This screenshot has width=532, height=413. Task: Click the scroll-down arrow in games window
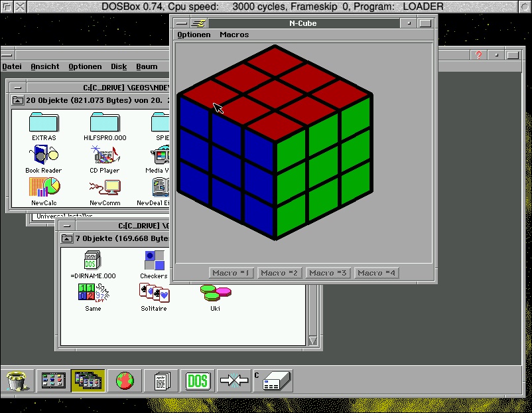click(313, 341)
